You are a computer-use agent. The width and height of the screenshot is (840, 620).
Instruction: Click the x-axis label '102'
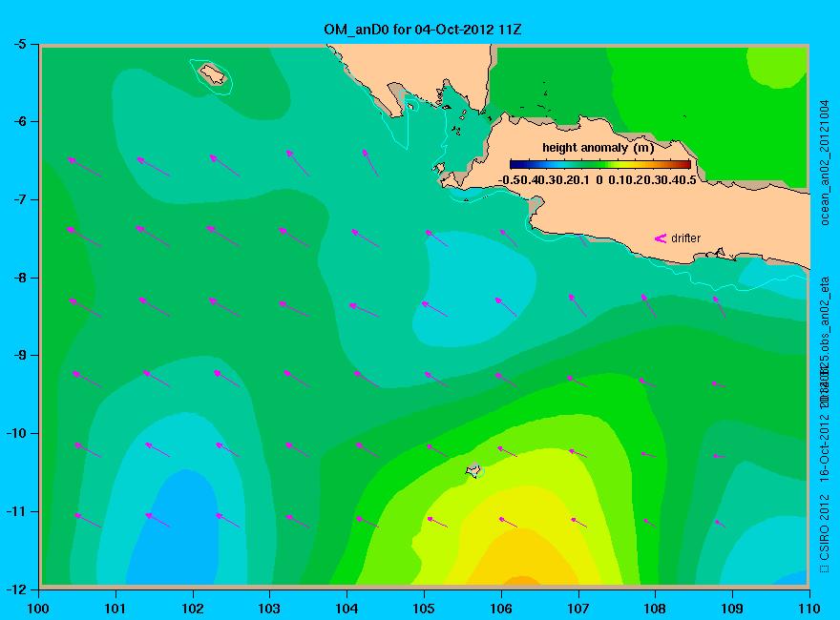[x=192, y=609]
